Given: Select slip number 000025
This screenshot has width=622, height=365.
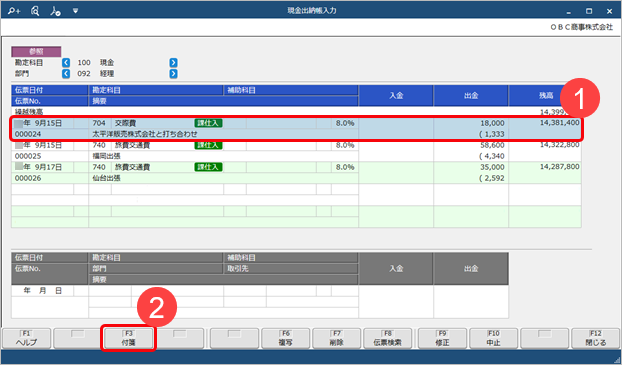Looking at the screenshot, I should [28, 156].
